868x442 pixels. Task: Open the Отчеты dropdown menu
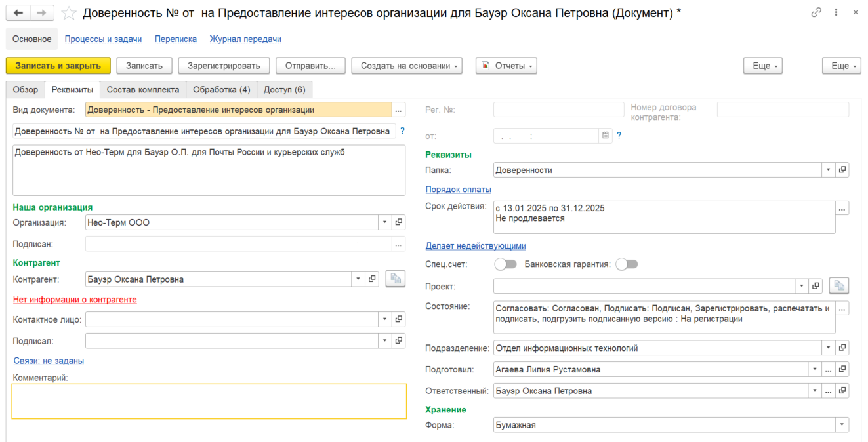coord(506,66)
